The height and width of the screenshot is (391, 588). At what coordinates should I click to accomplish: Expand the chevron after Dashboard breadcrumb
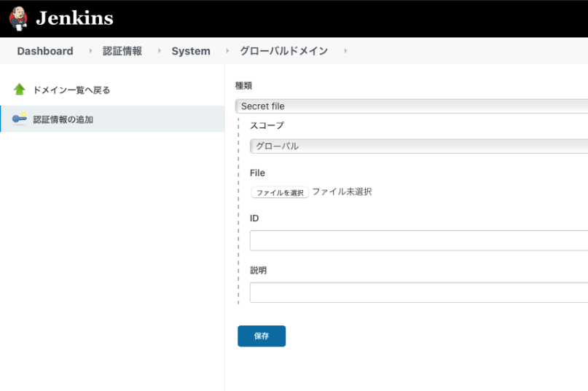pos(90,51)
